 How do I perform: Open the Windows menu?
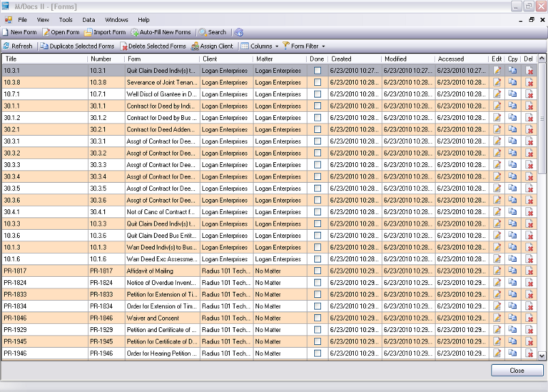pyautogui.click(x=117, y=20)
